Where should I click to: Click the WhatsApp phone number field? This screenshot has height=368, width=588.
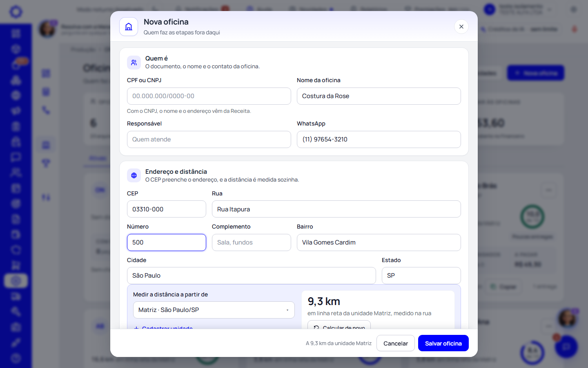coord(379,139)
